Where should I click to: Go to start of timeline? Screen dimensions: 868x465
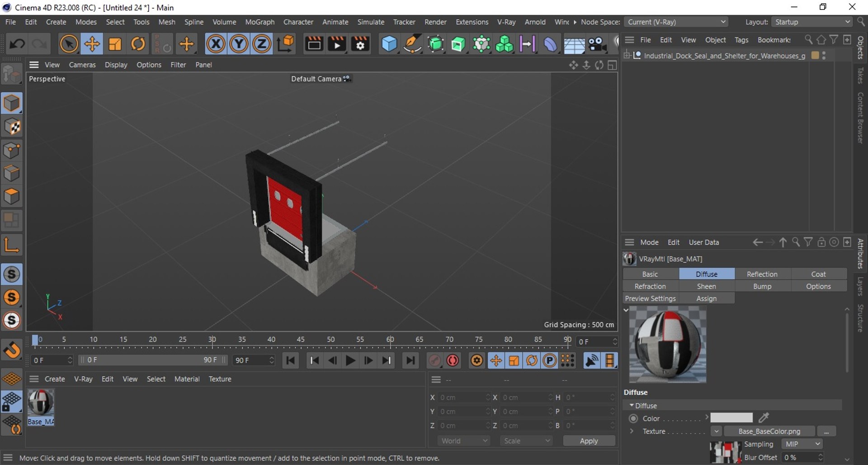click(x=291, y=361)
